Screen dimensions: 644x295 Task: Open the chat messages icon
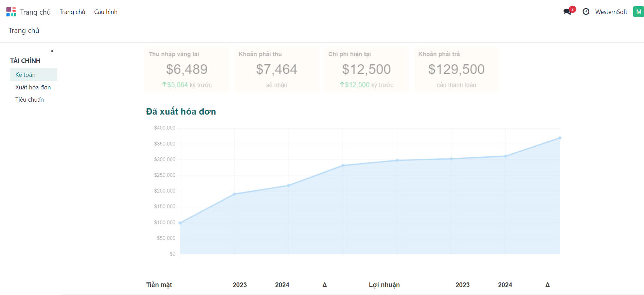pyautogui.click(x=567, y=12)
